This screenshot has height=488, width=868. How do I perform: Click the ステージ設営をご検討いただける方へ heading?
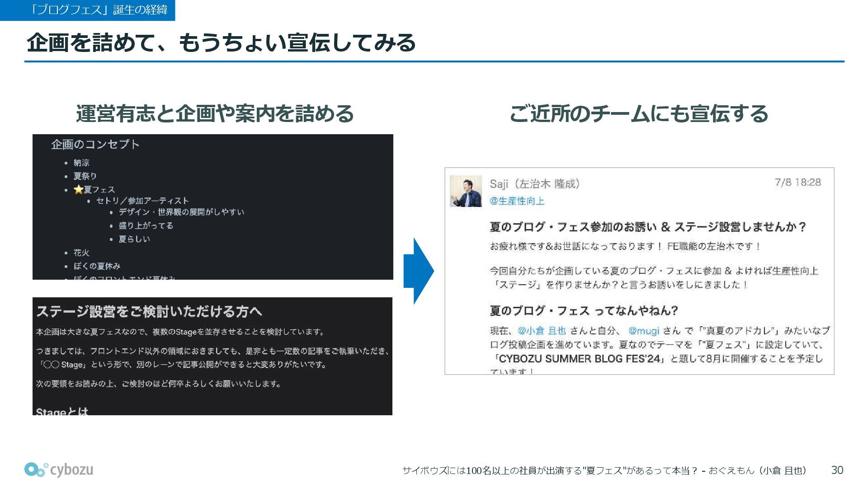tap(149, 311)
